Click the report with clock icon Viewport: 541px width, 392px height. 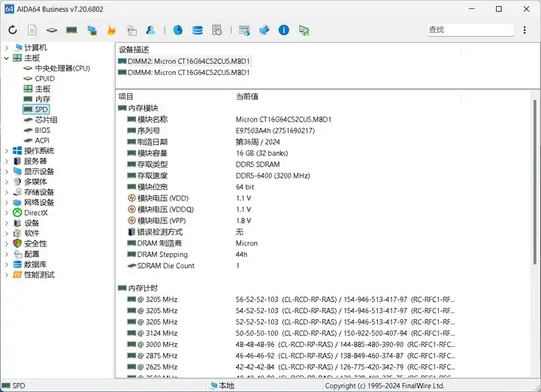[x=217, y=30]
